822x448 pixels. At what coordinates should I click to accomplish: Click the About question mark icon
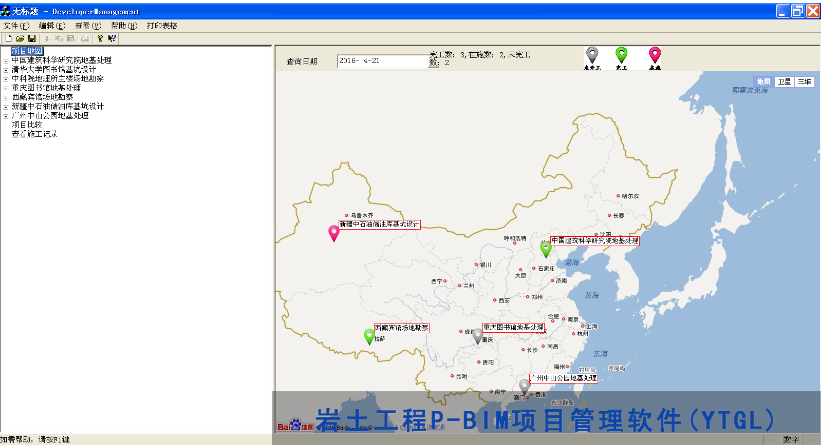100,38
